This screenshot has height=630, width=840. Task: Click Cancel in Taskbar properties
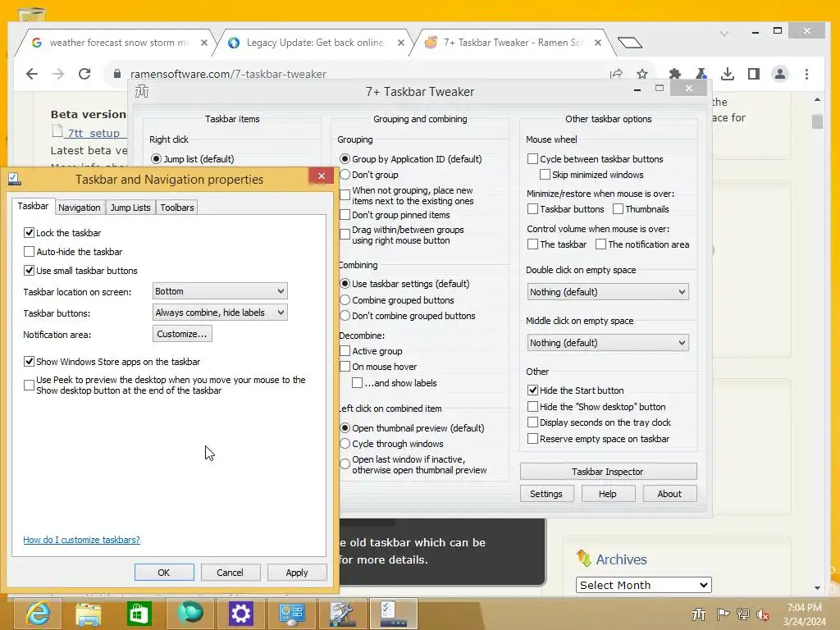pos(231,572)
